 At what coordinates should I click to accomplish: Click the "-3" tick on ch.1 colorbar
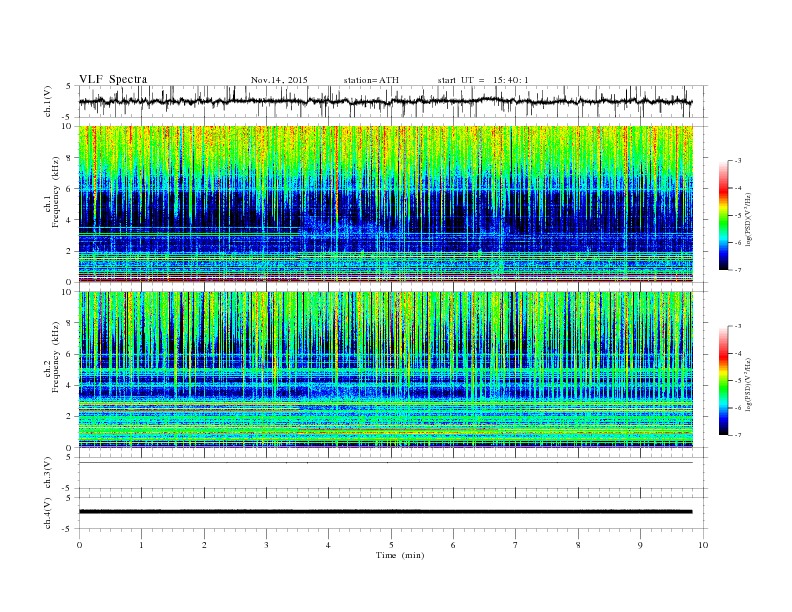pyautogui.click(x=738, y=161)
